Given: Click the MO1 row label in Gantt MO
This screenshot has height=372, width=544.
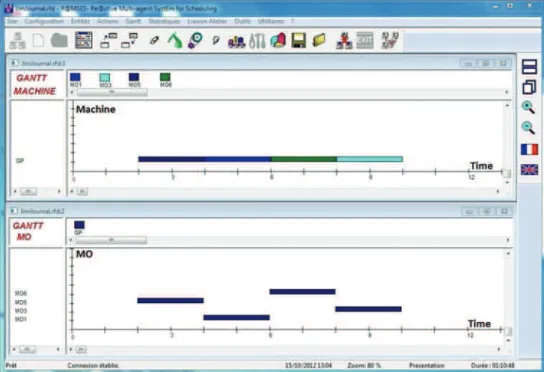Looking at the screenshot, I should point(21,319).
